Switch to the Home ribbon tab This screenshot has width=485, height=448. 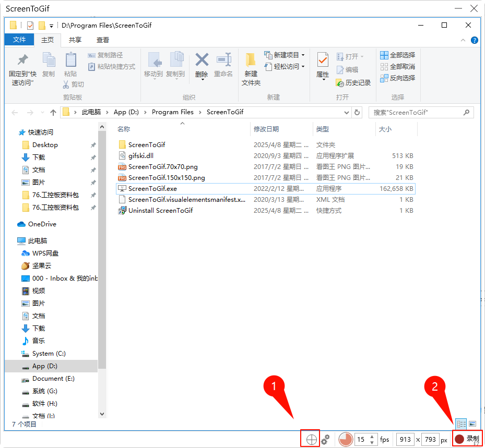pos(48,40)
